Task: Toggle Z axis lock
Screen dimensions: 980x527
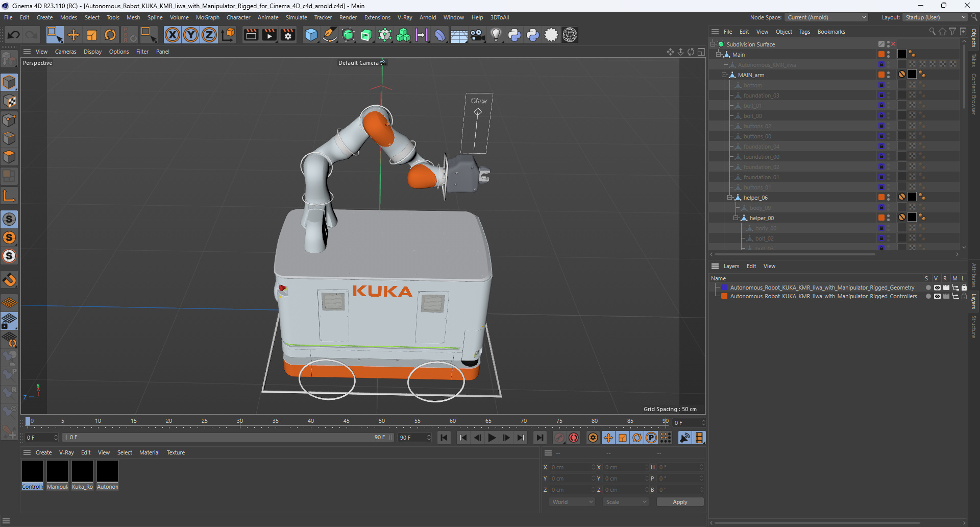Action: pyautogui.click(x=209, y=35)
